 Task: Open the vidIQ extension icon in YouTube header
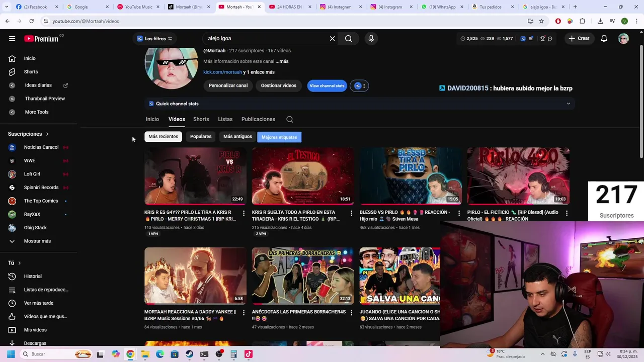coord(523,39)
